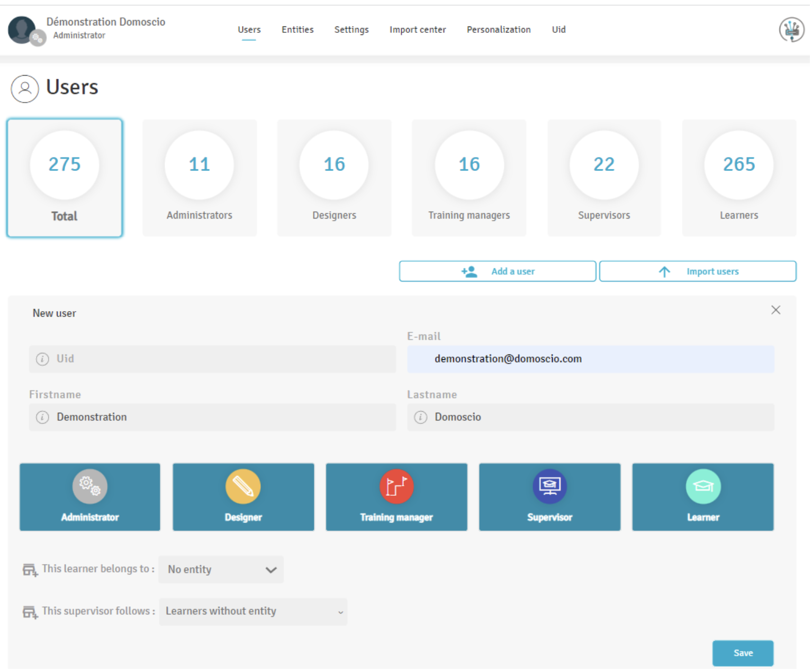Open the Settings tab

352,30
